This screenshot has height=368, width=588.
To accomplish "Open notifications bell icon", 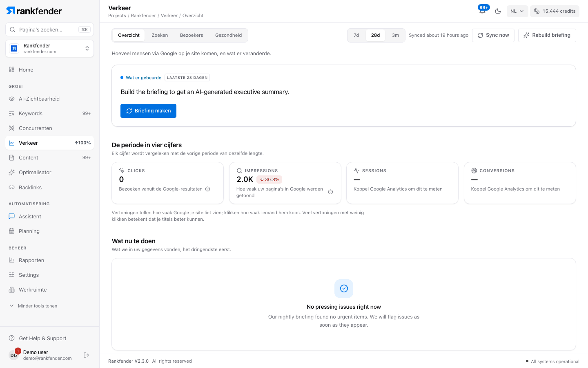I will pos(482,11).
